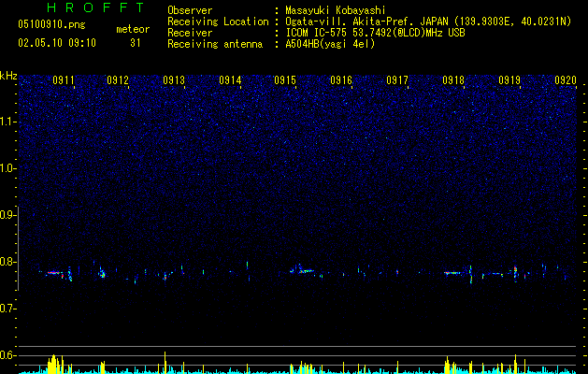Click the name Masayuki Kobayashi
Image resolution: width=588 pixels, height=374 pixels.
[336, 10]
